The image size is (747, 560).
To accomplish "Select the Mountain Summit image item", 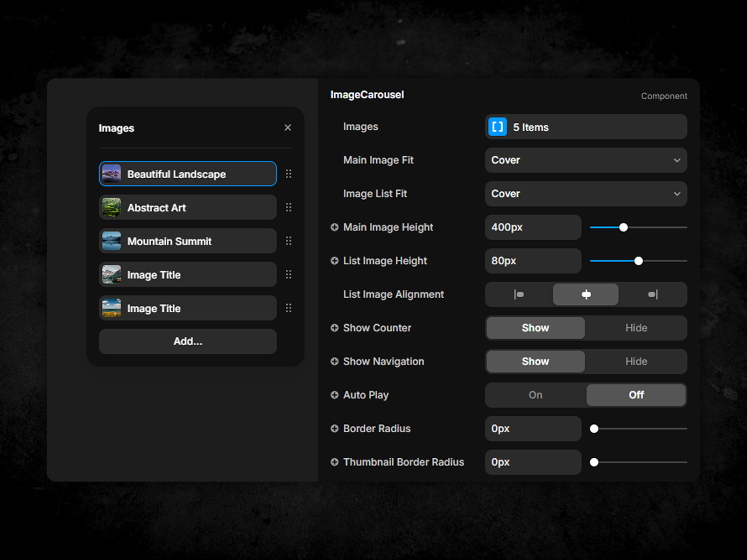I will click(188, 241).
